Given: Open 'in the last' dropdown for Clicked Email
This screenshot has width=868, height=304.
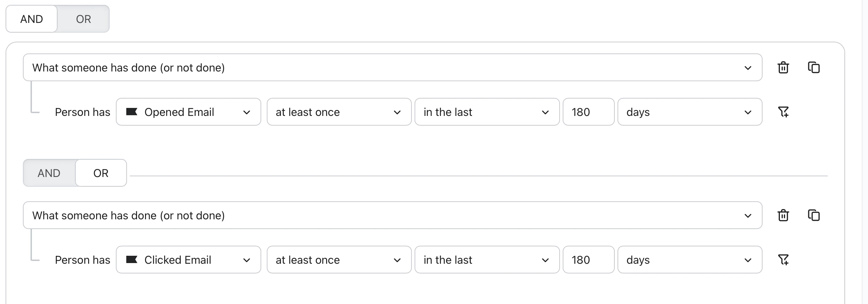Looking at the screenshot, I should tap(486, 260).
